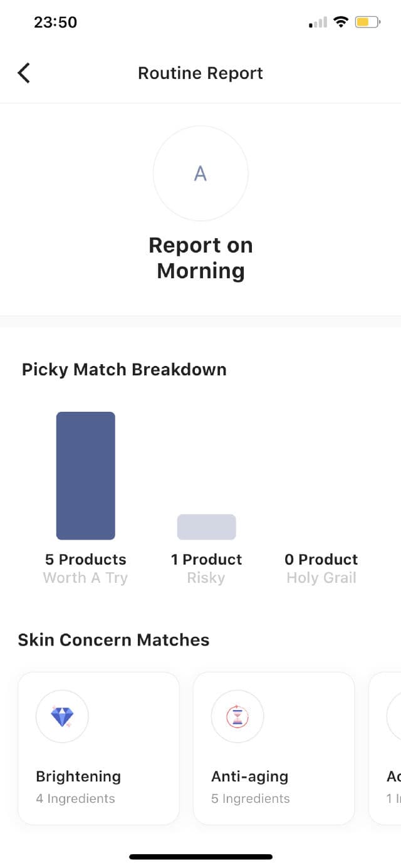401x868 pixels.
Task: Tap the '0 Product' Holy Grail label
Action: [321, 560]
